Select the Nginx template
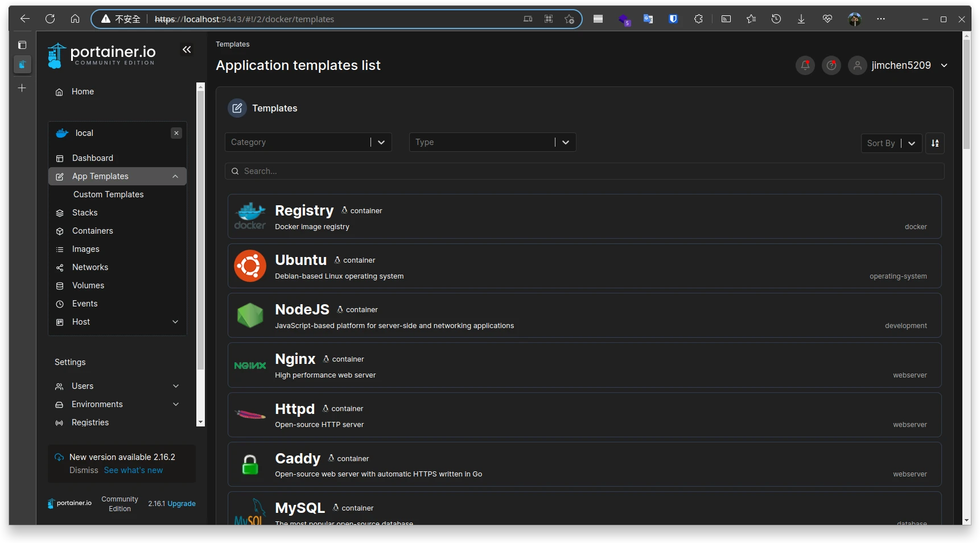Image resolution: width=980 pixels, height=543 pixels. [295, 359]
